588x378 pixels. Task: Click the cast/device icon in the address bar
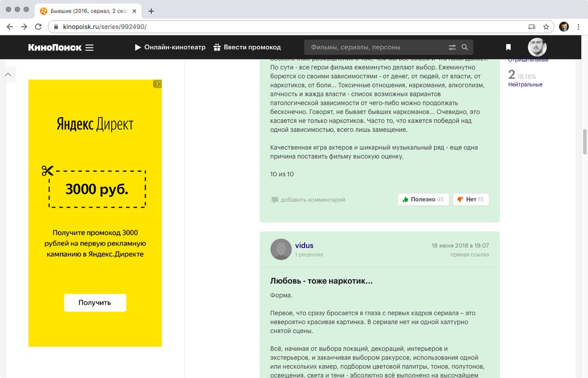point(532,27)
